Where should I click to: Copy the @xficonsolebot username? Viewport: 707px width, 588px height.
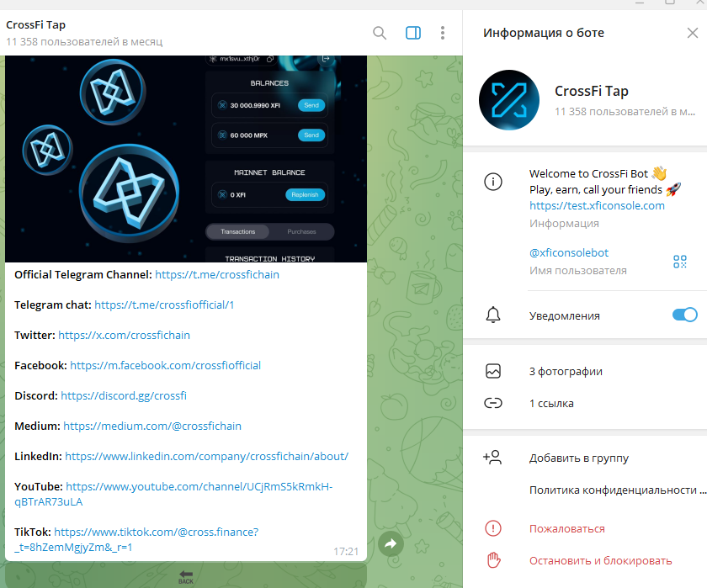pos(569,252)
